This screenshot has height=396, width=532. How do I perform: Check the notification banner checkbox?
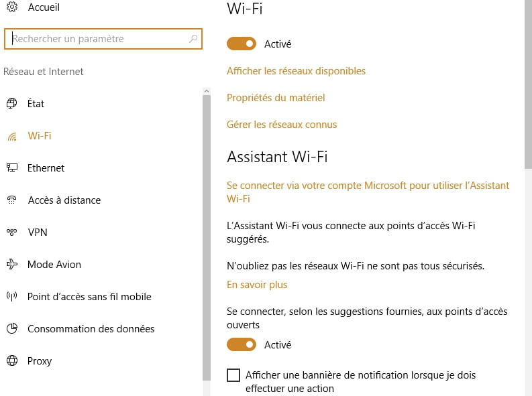click(233, 375)
